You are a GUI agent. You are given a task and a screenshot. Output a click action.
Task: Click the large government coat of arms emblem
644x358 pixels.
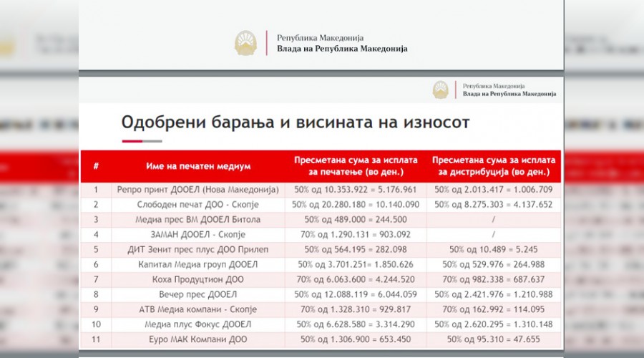click(x=247, y=43)
